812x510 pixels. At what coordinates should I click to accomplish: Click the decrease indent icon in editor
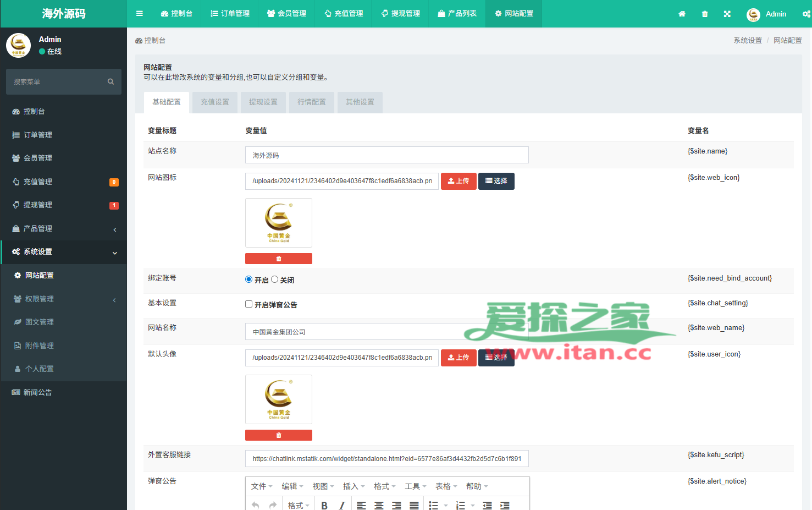[487, 505]
